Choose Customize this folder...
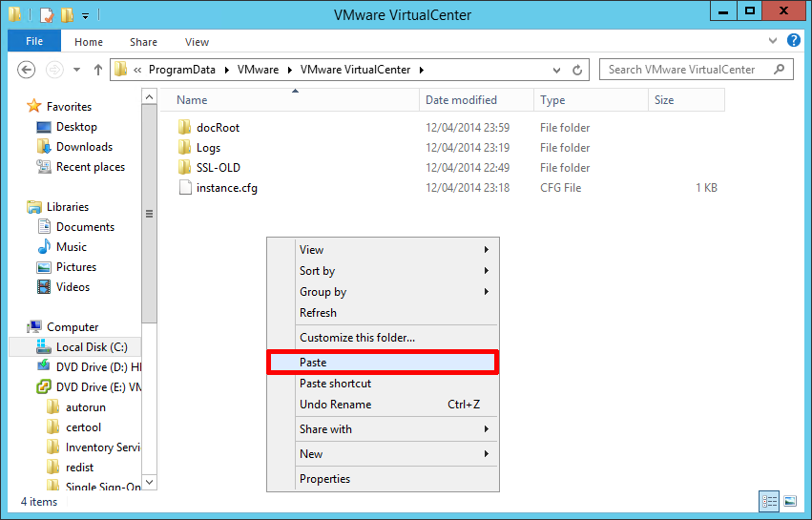Viewport: 812px width, 520px height. coord(383,338)
